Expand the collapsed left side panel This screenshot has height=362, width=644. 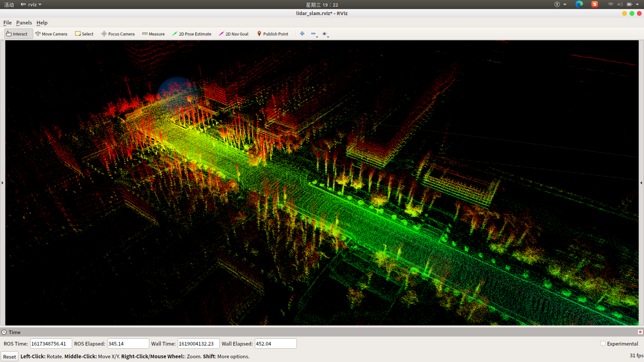pos(2,183)
